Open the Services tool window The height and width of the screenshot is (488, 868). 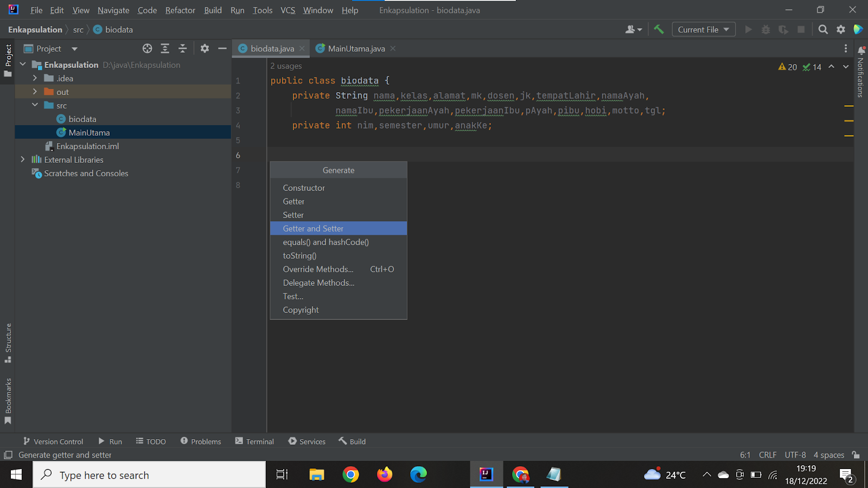click(x=307, y=441)
